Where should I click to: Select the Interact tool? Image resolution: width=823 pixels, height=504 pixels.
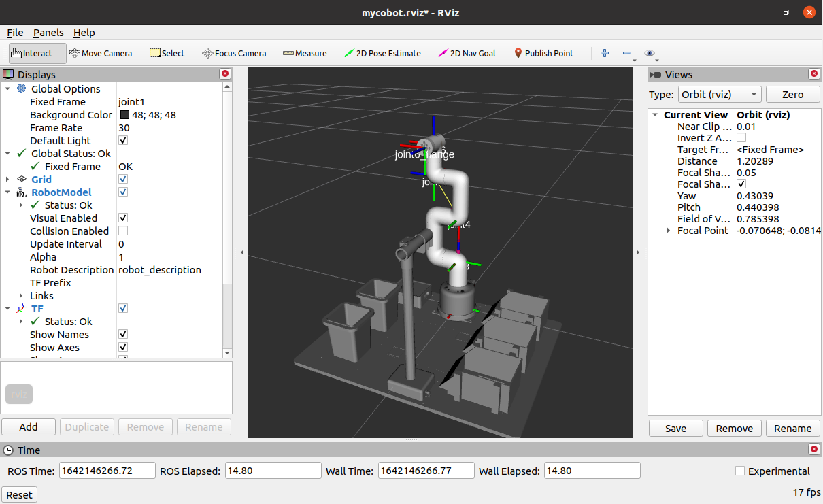(37, 53)
